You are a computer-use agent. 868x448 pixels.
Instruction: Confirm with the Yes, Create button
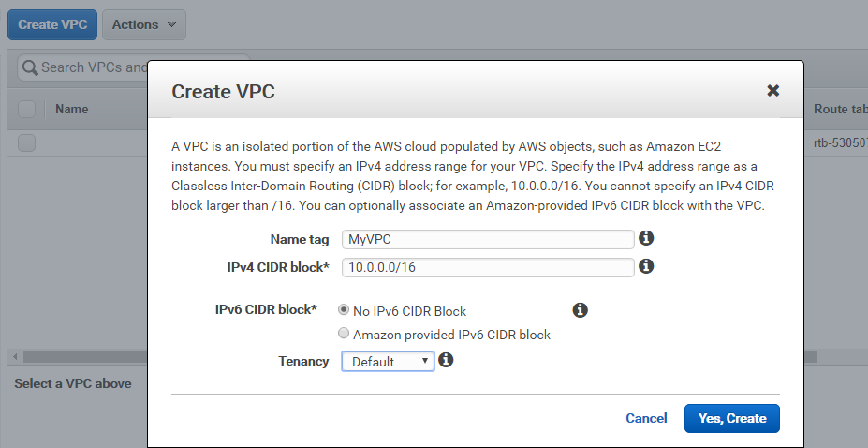732,418
